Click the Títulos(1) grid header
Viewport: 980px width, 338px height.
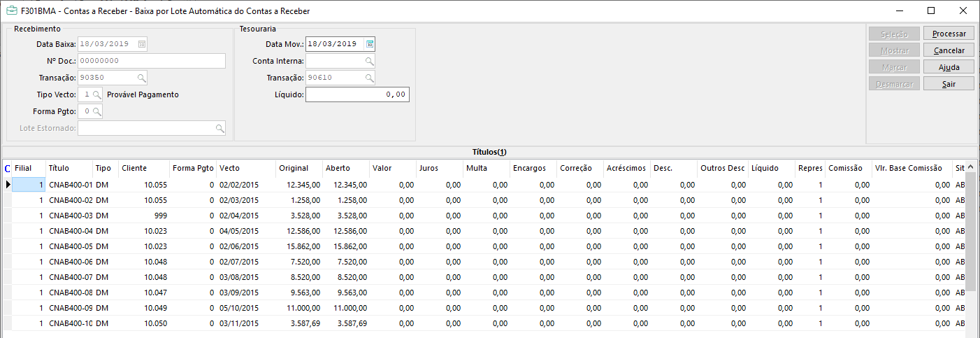[x=489, y=152]
